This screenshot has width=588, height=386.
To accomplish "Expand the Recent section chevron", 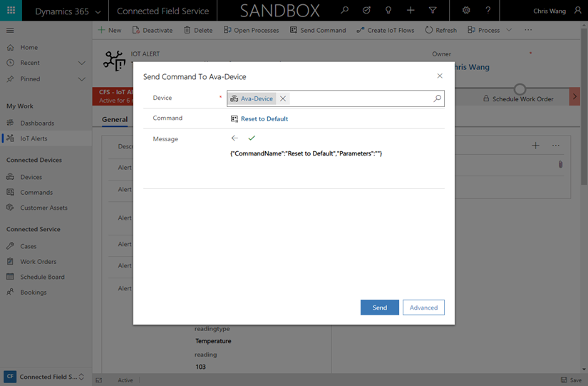I will (81, 63).
